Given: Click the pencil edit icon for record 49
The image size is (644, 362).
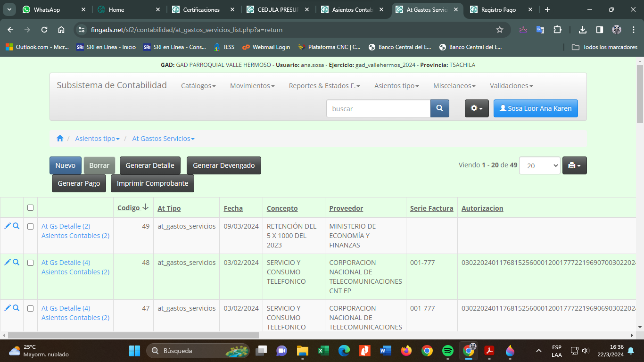Looking at the screenshot, I should coord(7,226).
